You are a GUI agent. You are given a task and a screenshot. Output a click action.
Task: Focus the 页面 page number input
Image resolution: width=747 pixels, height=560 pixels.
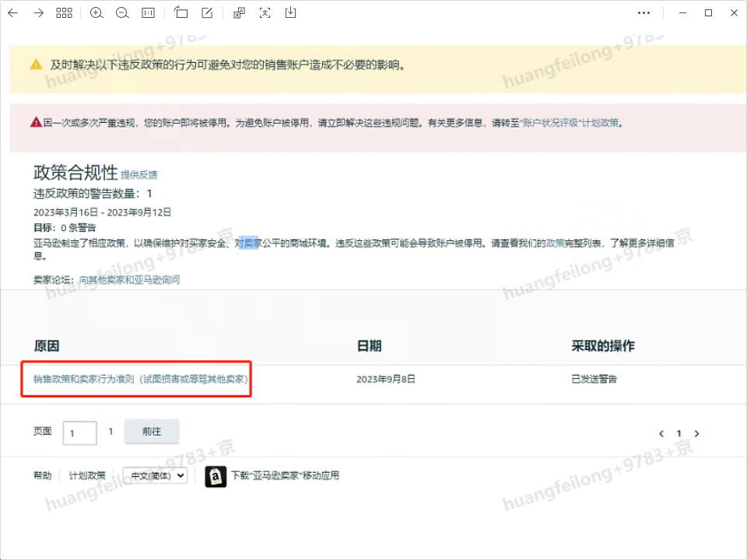click(x=79, y=433)
